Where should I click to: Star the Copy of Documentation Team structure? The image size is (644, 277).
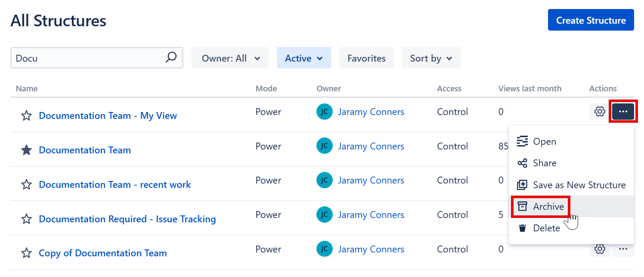[27, 253]
